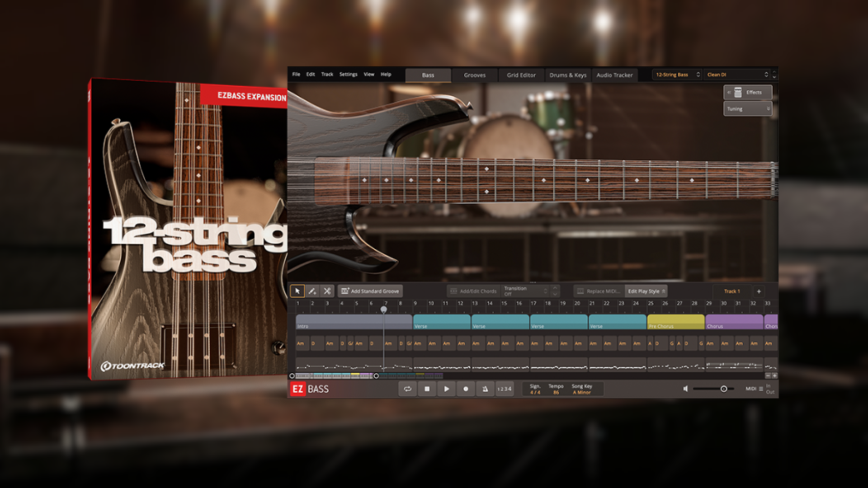
Task: Open the 12-String Bass preset dropdown
Action: pos(675,74)
